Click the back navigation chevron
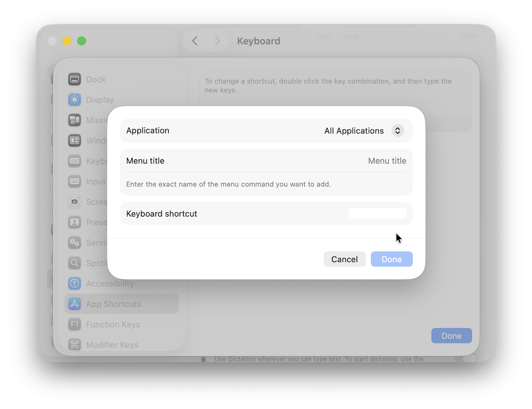This screenshot has height=409, width=532. click(195, 41)
